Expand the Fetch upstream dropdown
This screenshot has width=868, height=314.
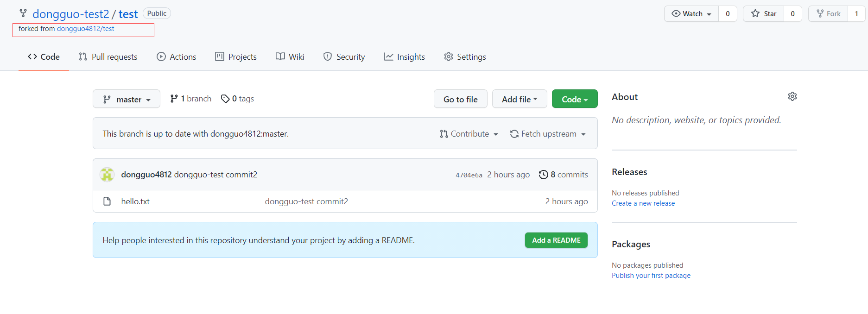548,134
